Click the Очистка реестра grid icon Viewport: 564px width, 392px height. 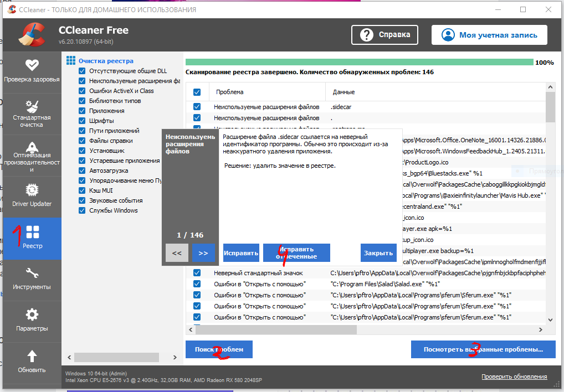pos(71,60)
